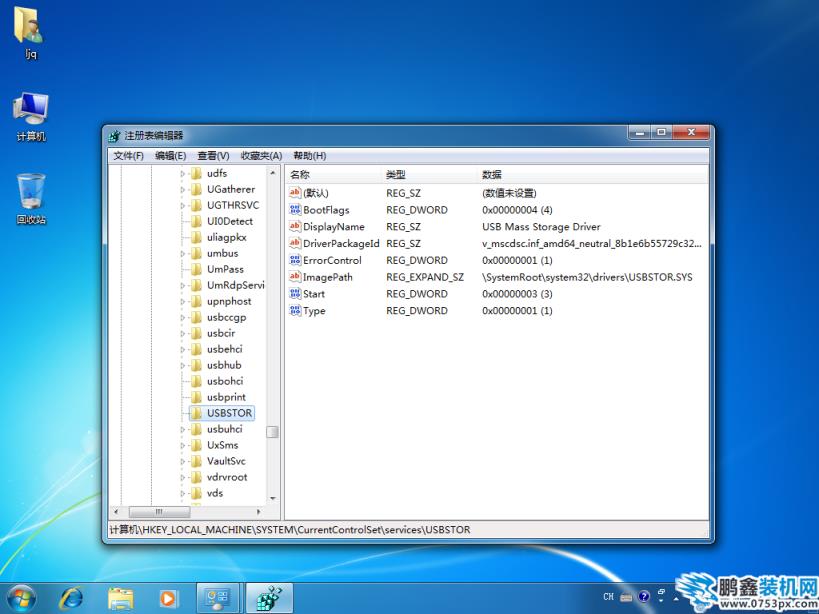Sort by the 名称 column header
The height and width of the screenshot is (614, 819).
[334, 174]
